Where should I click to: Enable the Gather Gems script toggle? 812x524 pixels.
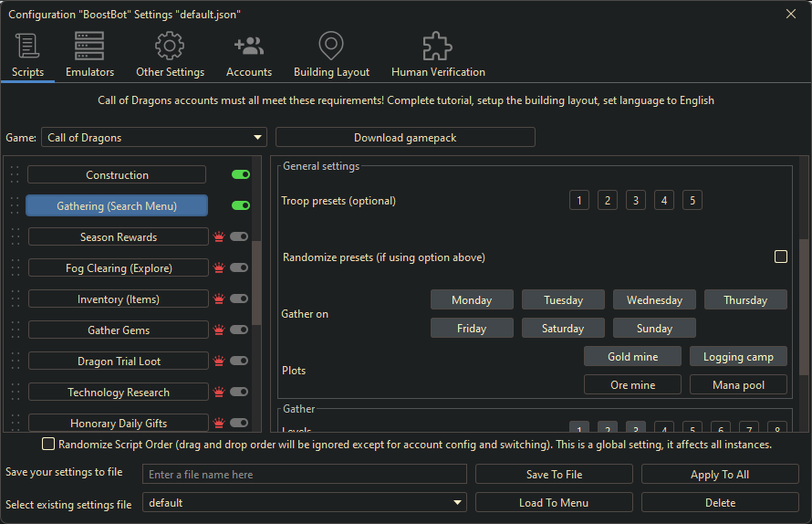click(239, 330)
